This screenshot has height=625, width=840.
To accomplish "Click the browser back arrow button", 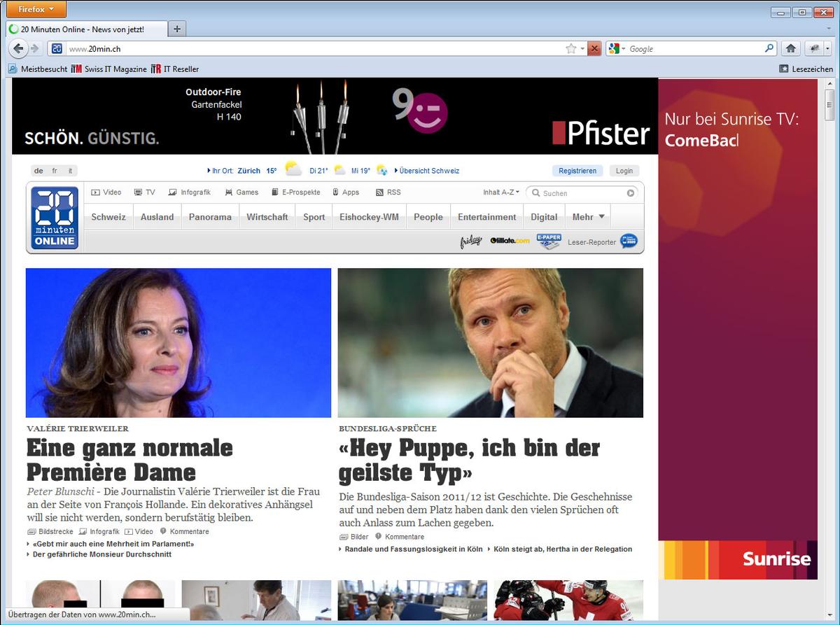I will 19,48.
